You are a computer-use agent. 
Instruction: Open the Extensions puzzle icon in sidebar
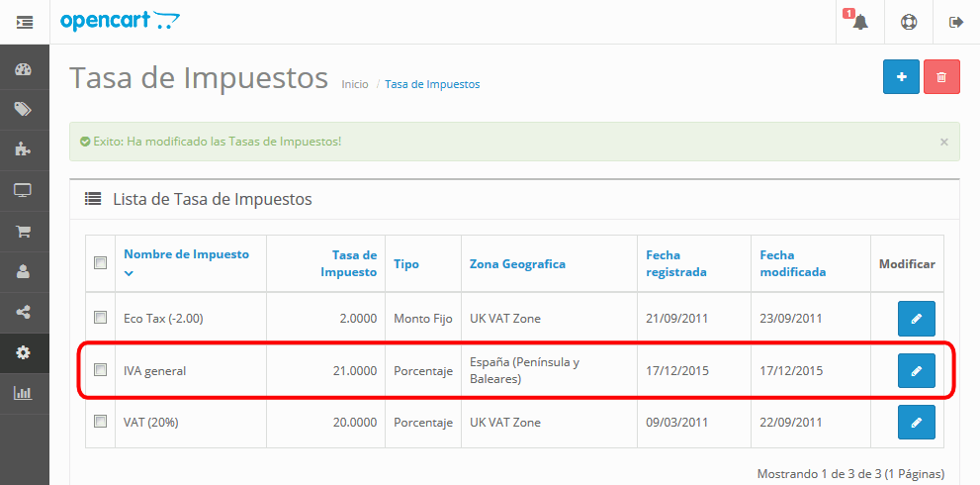(x=23, y=149)
